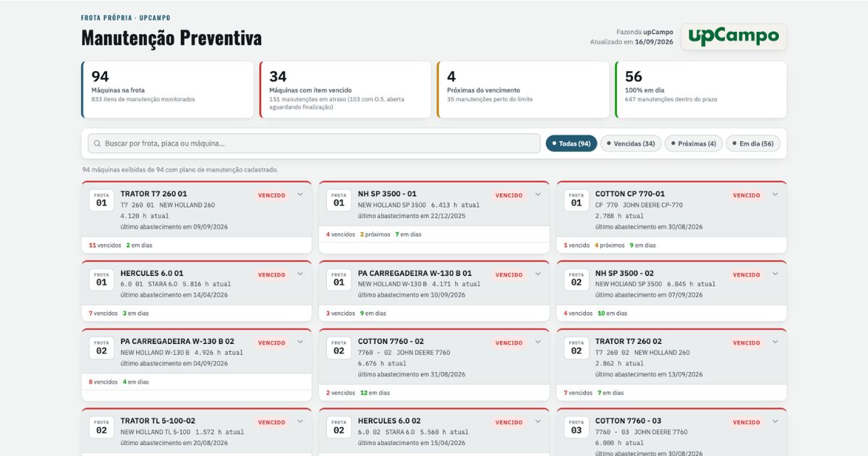Image resolution: width=868 pixels, height=456 pixels.
Task: Click the '94 máquinas exibidas de 94' count text
Action: tap(180, 170)
